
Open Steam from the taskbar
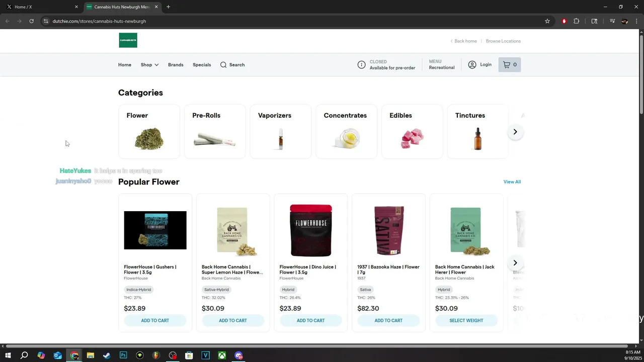click(107, 355)
